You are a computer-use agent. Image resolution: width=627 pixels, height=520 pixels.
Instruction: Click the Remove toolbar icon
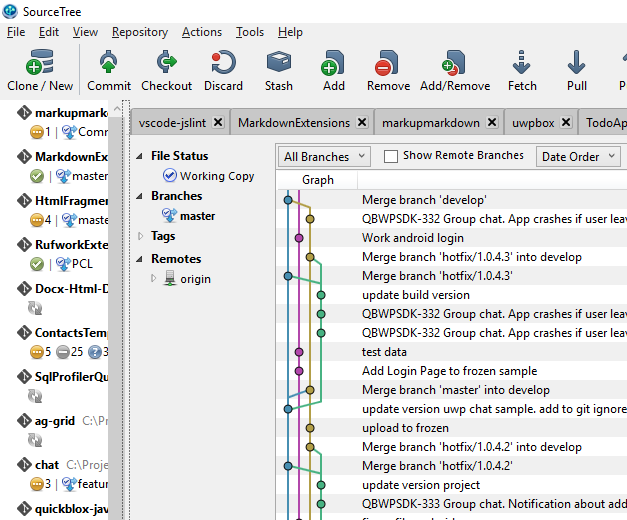tap(387, 62)
